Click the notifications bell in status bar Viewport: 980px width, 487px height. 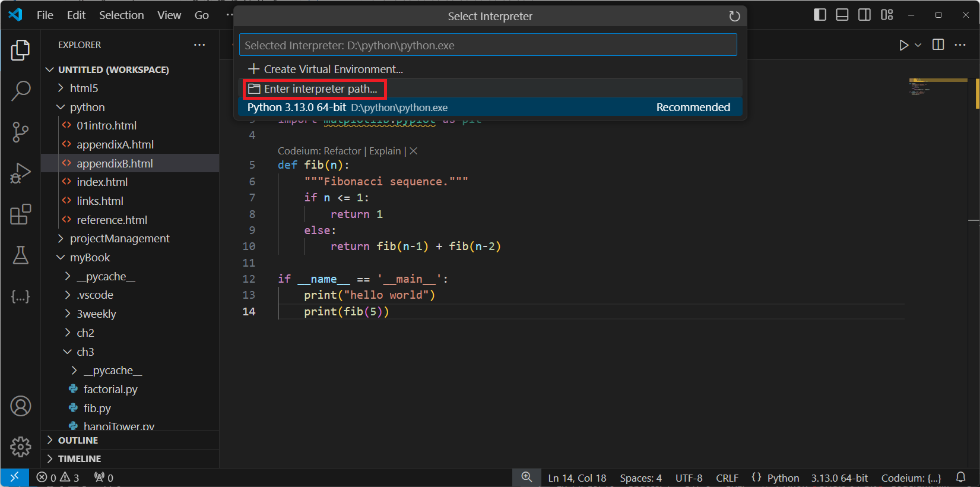point(961,477)
